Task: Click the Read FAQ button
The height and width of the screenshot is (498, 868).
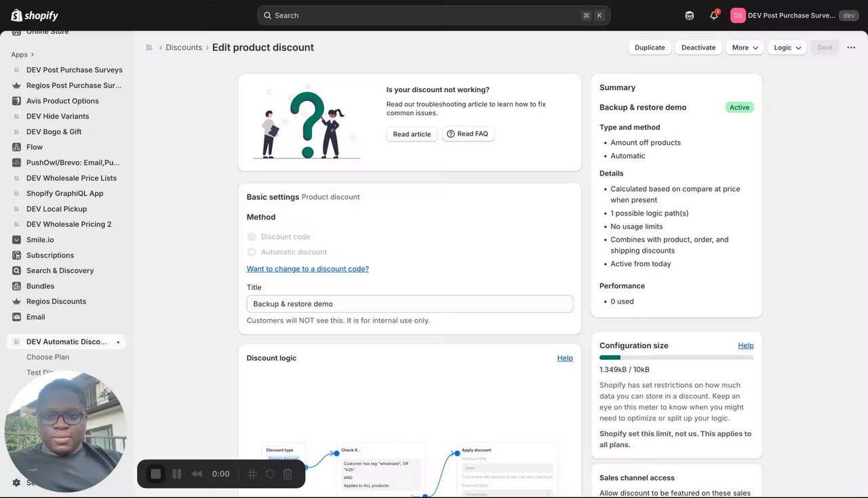Action: (469, 133)
